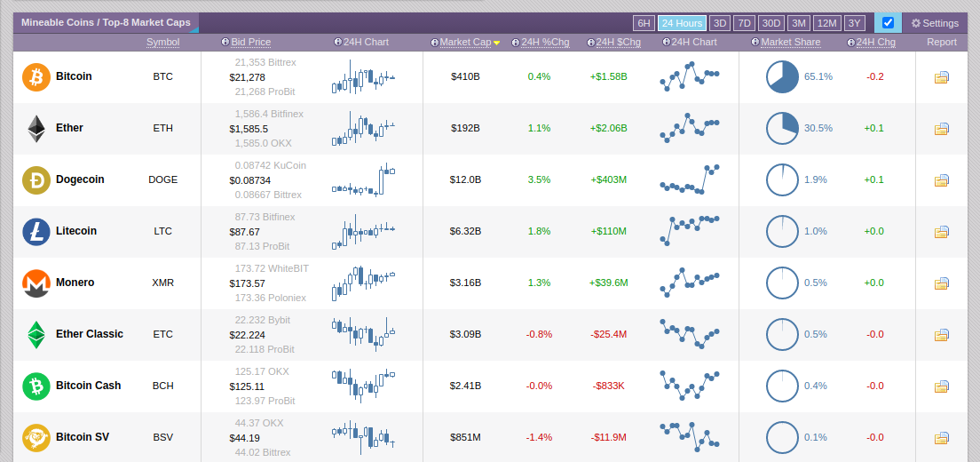Viewport: 980px width, 462px height.
Task: Click the Ether diamond logo icon
Action: click(x=36, y=129)
